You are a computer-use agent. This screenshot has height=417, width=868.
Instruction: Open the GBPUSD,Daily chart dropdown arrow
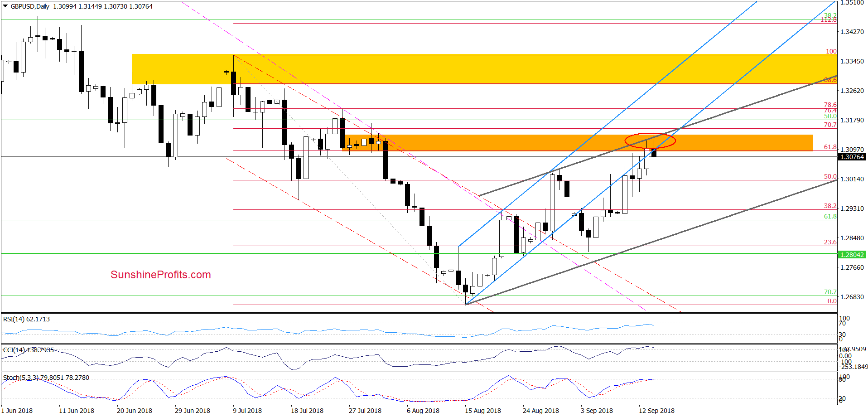[5, 6]
